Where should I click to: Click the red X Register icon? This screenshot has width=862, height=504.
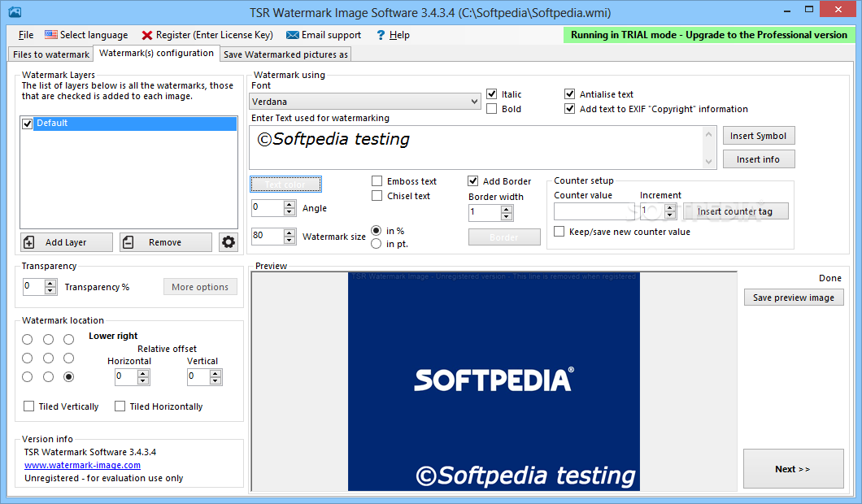pyautogui.click(x=146, y=35)
